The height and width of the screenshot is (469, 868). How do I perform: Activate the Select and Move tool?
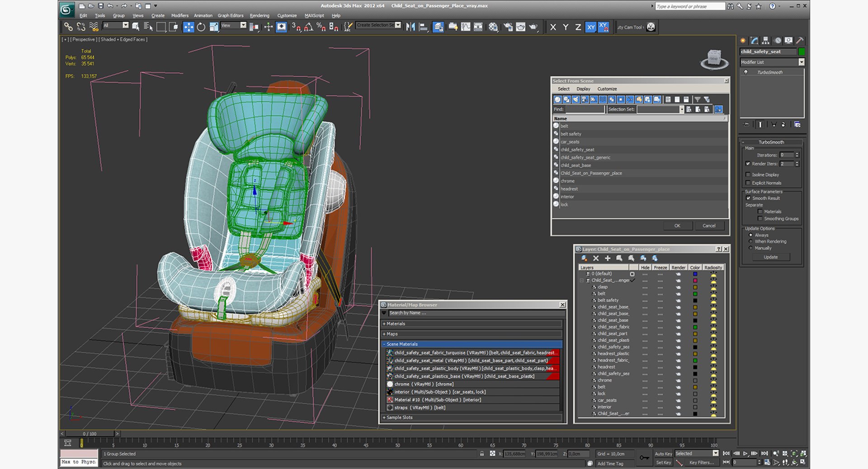(x=189, y=27)
